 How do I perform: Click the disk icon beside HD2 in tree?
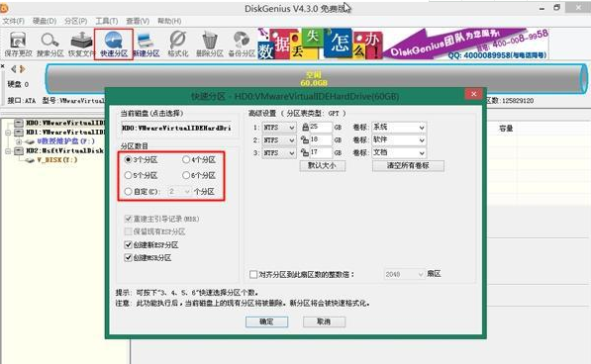(x=19, y=151)
